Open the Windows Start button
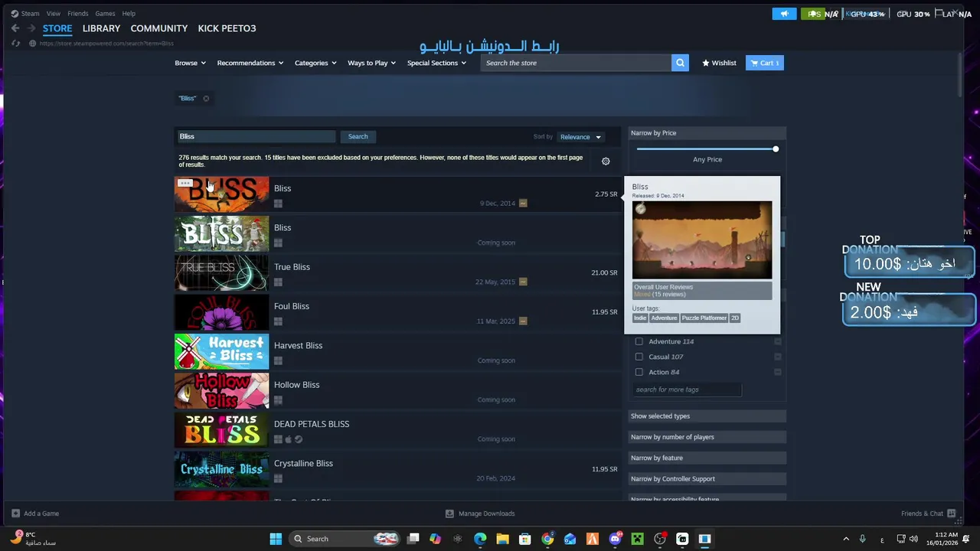This screenshot has width=980, height=551. point(276,539)
